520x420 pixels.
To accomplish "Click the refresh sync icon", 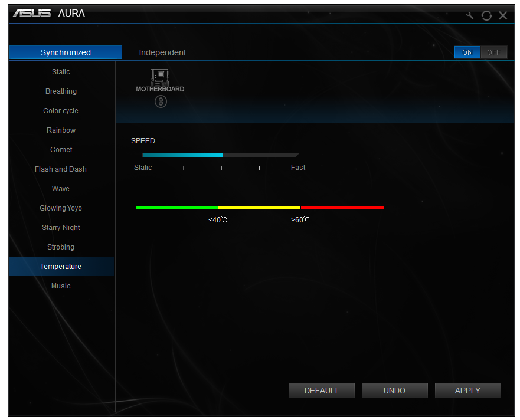I will click(486, 15).
